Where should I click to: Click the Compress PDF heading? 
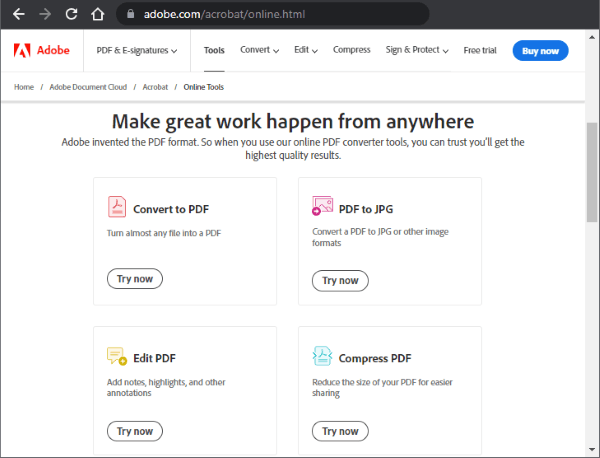(x=375, y=359)
